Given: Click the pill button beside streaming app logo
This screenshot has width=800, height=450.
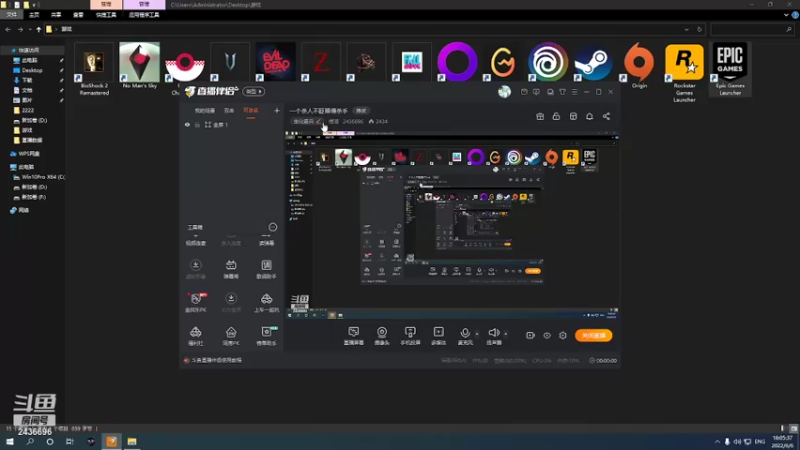Looking at the screenshot, I should pyautogui.click(x=254, y=91).
